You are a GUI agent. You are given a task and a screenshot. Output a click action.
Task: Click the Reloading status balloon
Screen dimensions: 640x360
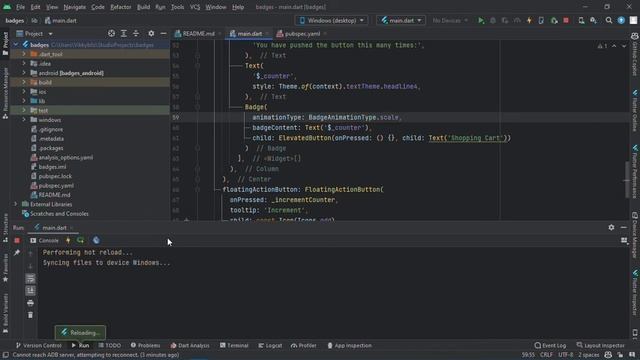(x=80, y=333)
